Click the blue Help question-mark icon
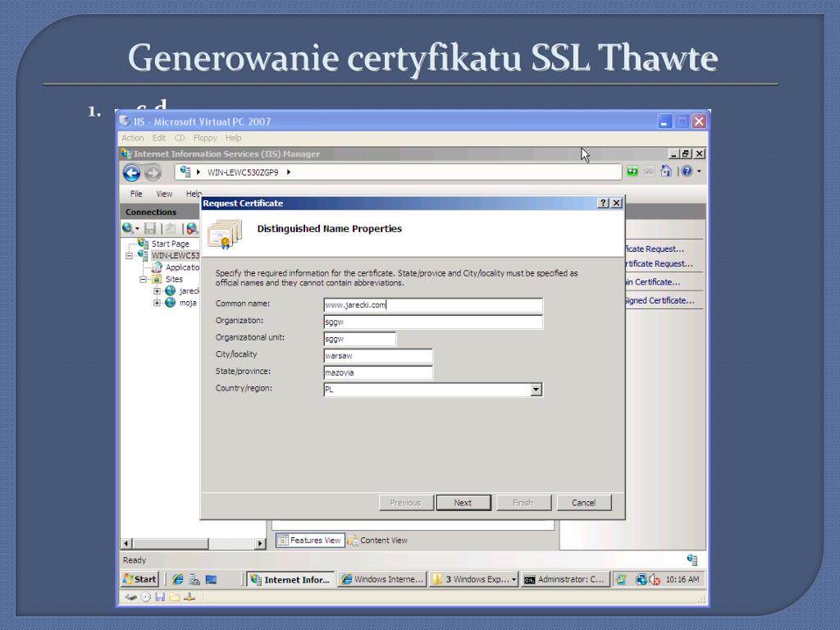Image resolution: width=840 pixels, height=630 pixels. click(687, 171)
